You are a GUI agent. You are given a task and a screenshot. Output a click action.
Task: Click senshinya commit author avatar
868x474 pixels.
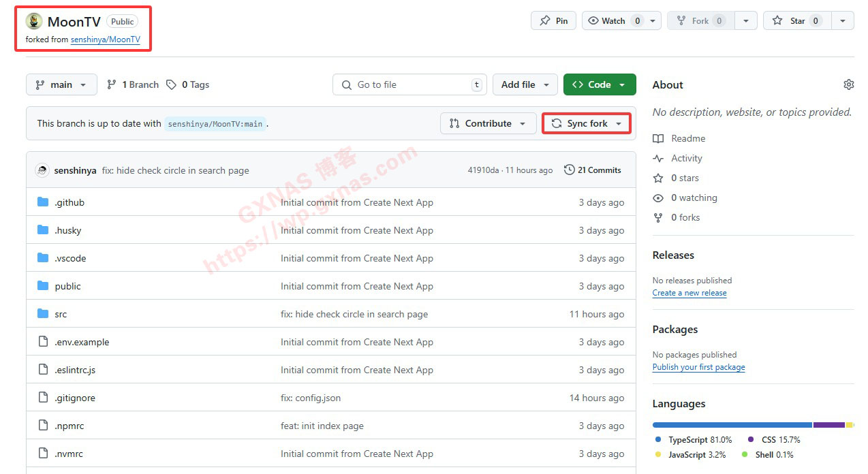pos(42,170)
